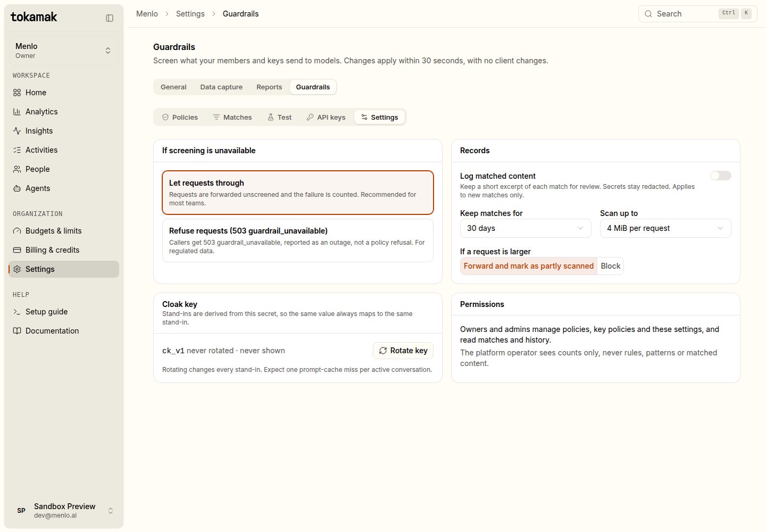Switch to the Reports tab

click(x=269, y=87)
